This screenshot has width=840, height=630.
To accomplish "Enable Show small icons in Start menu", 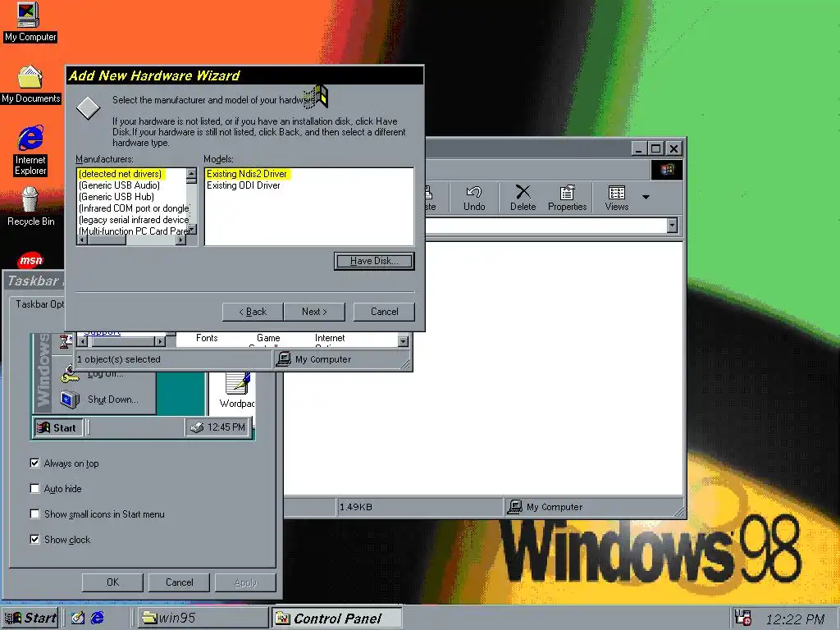I will click(x=34, y=514).
